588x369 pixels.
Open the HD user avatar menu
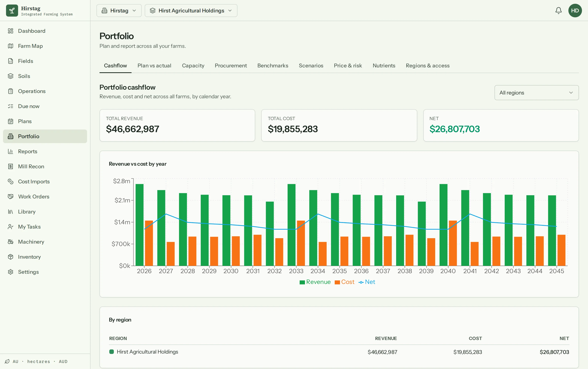(x=575, y=11)
